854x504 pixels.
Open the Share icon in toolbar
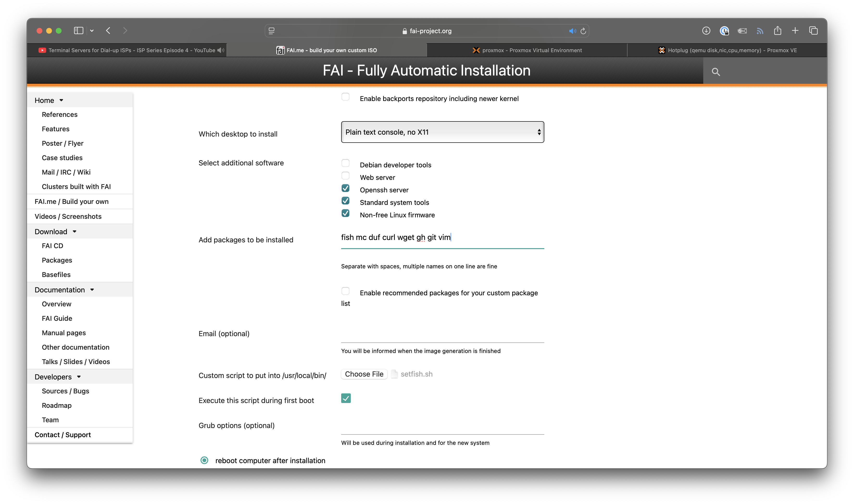point(777,31)
